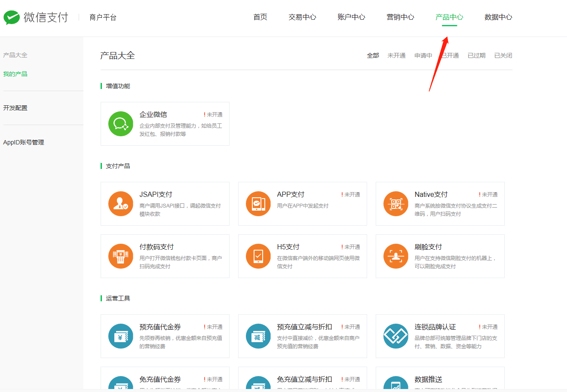Open 开发配置 in the sidebar
The height and width of the screenshot is (392, 567).
tap(15, 108)
